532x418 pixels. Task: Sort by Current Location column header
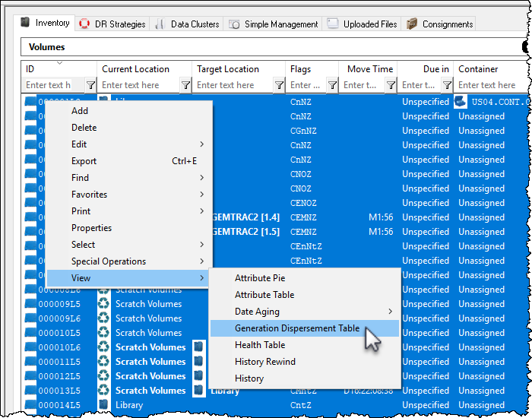144,69
